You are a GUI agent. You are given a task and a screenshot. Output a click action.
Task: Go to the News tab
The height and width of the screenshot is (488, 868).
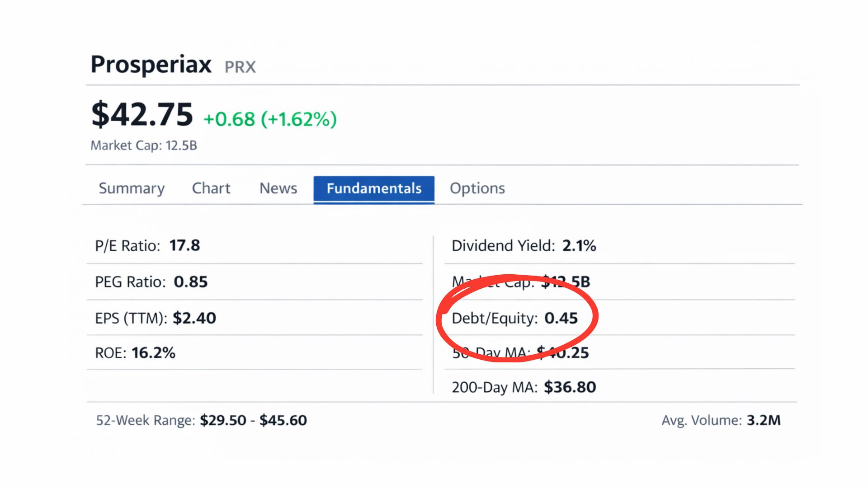[278, 188]
